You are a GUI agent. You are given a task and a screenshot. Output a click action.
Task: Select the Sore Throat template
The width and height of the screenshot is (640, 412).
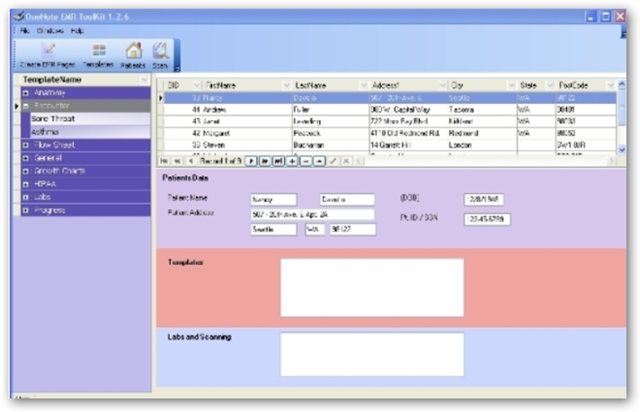54,118
